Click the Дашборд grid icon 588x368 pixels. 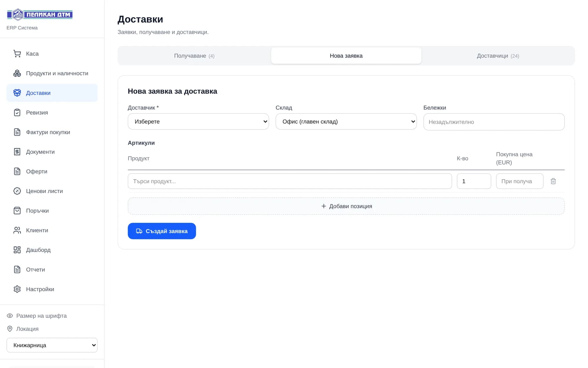point(17,250)
